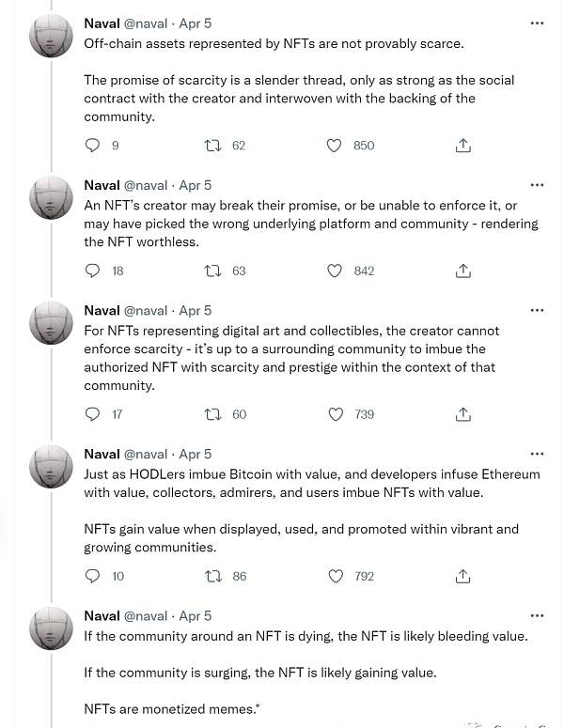Like the HODLers tweet with 792 likes
564x728 pixels.
[x=336, y=576]
